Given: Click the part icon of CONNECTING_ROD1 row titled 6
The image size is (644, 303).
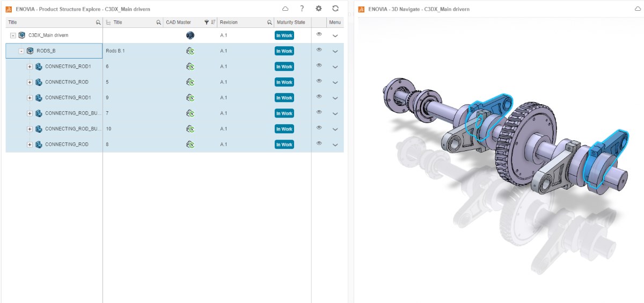Looking at the screenshot, I should tap(39, 67).
